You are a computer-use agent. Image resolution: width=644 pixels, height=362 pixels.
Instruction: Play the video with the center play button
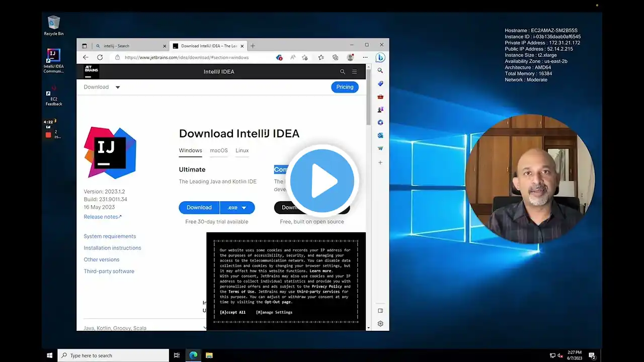coord(323,182)
